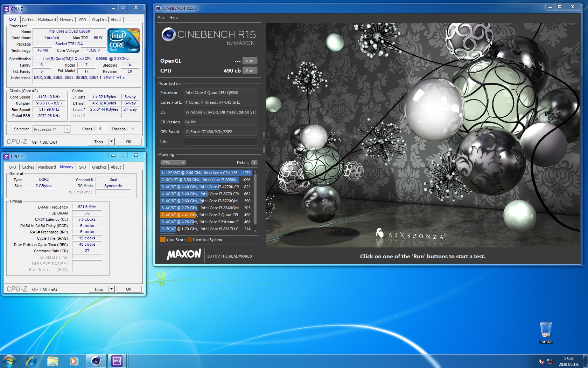
Task: Click Intel Core 2 Quad logo
Action: pyautogui.click(x=124, y=41)
